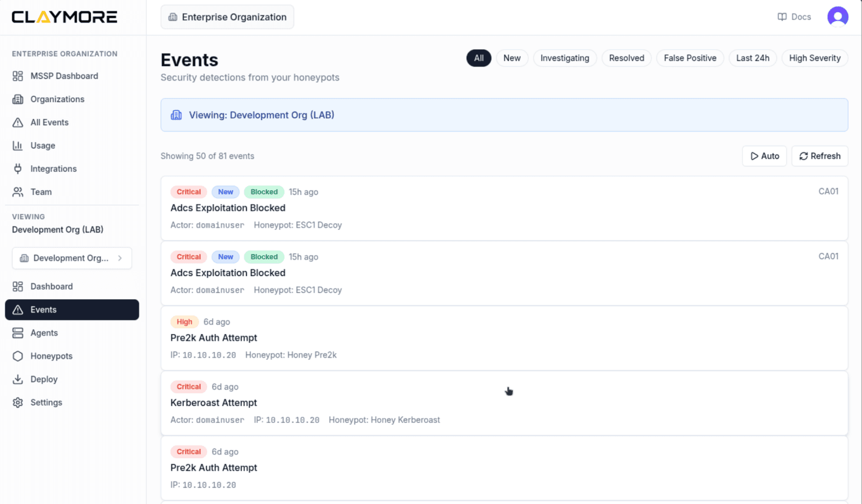This screenshot has height=504, width=862.
Task: Go to Honeypots in sidebar
Action: click(72, 356)
